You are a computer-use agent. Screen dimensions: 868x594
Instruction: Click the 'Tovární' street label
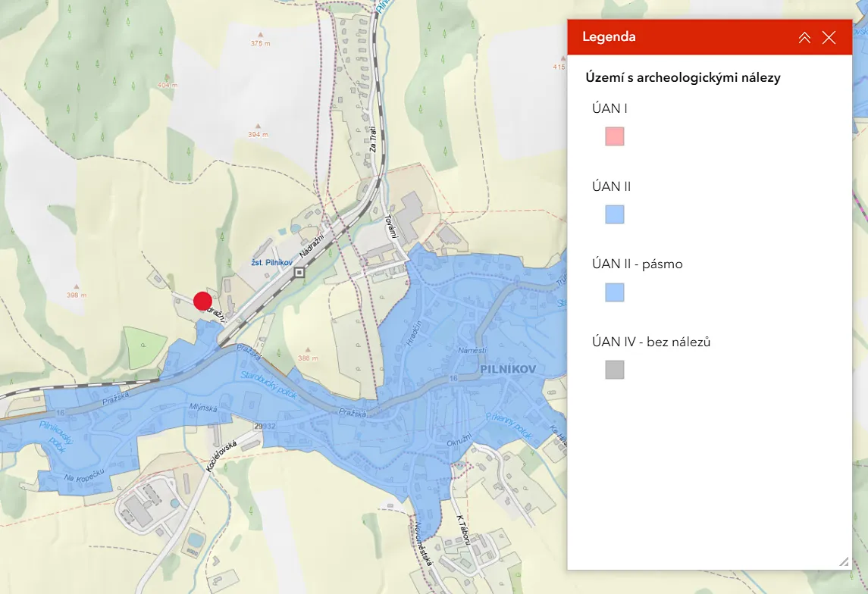pyautogui.click(x=392, y=227)
